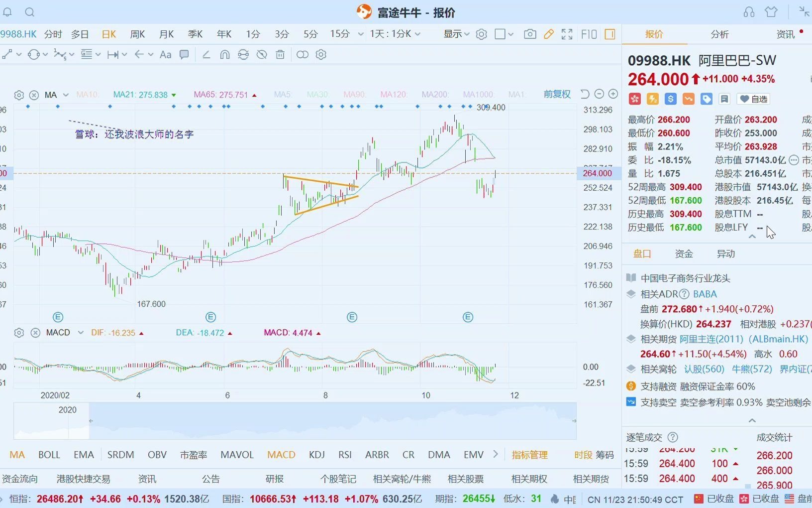
Task: Open the BABA related ADR link
Action: (705, 294)
